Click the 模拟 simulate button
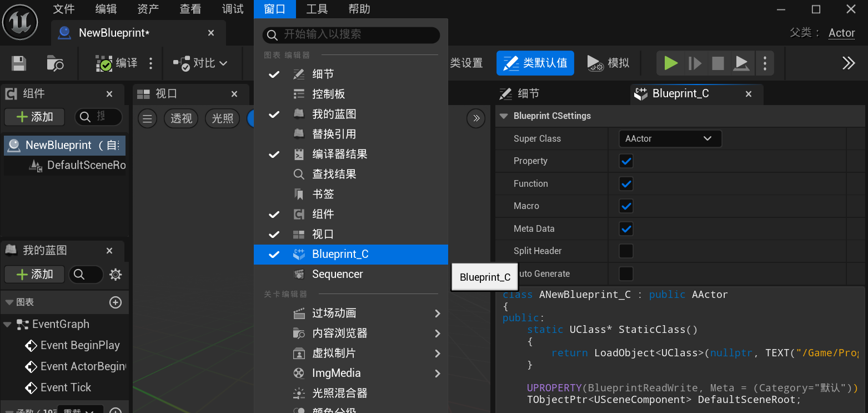This screenshot has width=868, height=413. point(609,63)
